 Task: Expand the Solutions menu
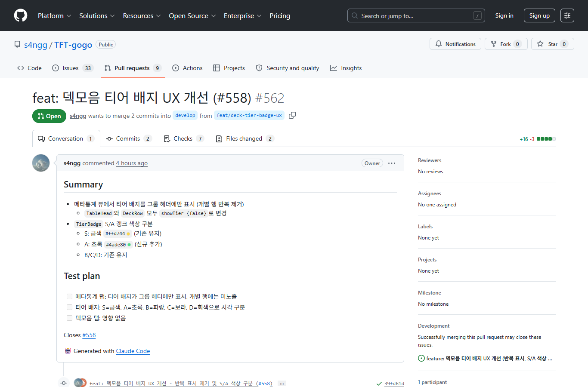[x=97, y=15]
